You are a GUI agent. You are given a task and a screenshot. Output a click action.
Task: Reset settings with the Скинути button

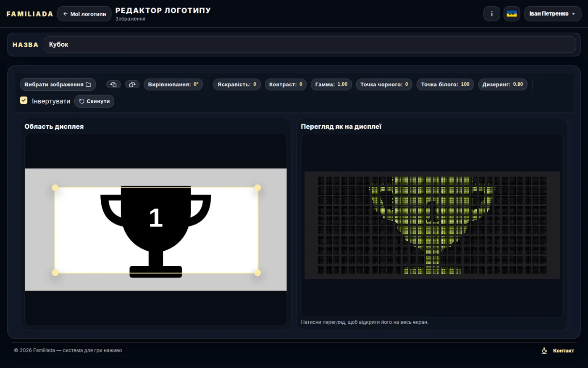pos(94,101)
